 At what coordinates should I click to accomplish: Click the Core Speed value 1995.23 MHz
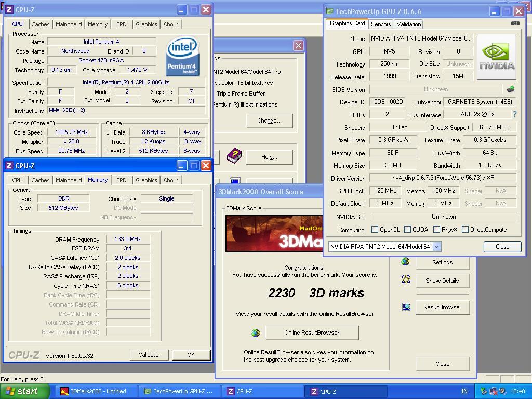tap(71, 132)
